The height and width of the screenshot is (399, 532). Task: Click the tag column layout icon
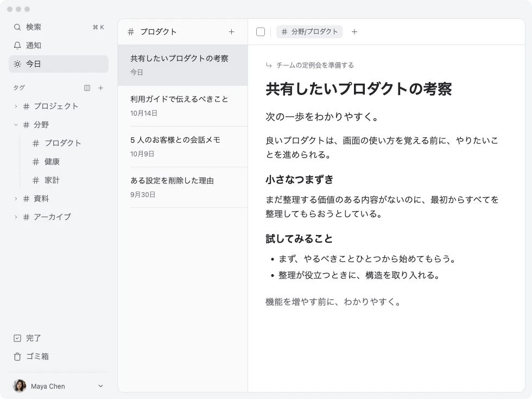(87, 88)
